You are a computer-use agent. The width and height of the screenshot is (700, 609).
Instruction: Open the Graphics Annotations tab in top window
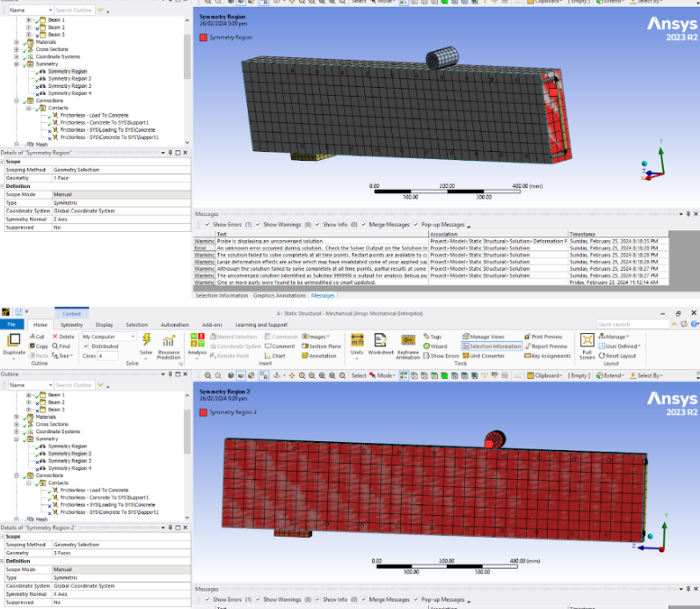[x=280, y=296]
